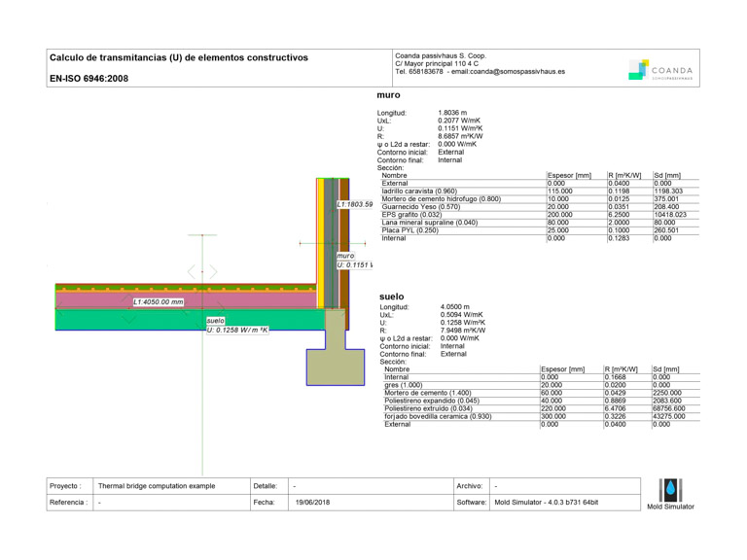Select suelo length value '4.0500 m'
Viewport: 747px width, 560px height.
[x=455, y=306]
